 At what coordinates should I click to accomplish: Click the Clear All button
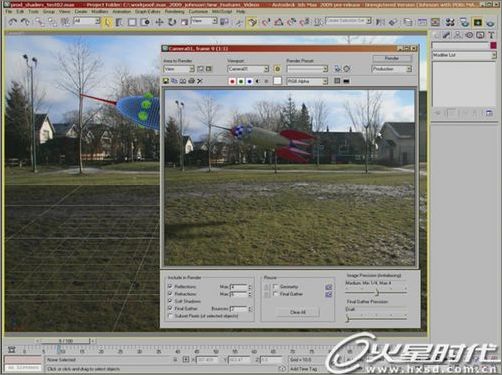pyautogui.click(x=298, y=312)
